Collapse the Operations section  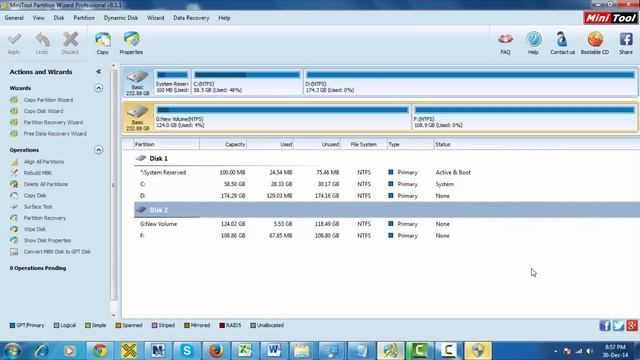(x=98, y=150)
